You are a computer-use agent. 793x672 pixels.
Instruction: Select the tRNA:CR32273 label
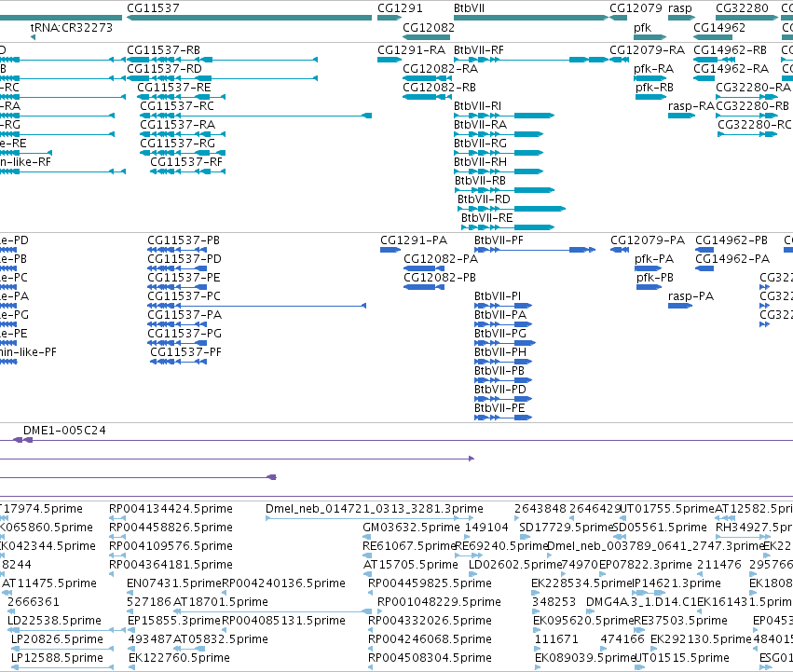pos(72,28)
